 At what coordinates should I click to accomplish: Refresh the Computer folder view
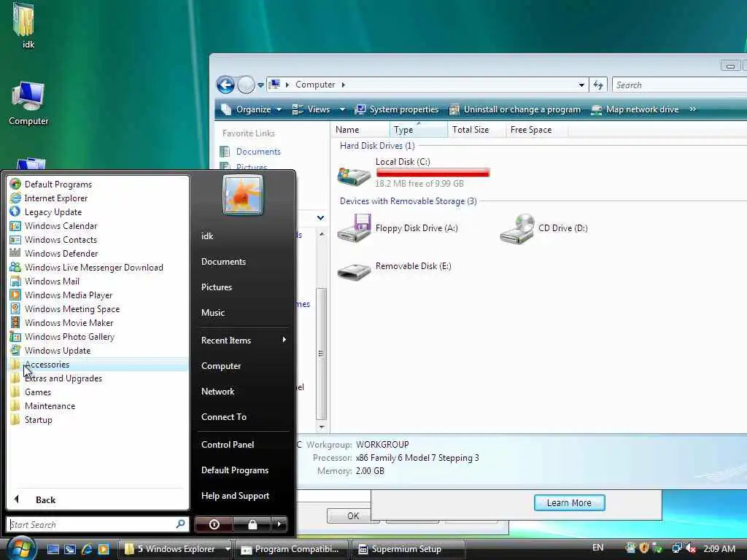pyautogui.click(x=598, y=85)
